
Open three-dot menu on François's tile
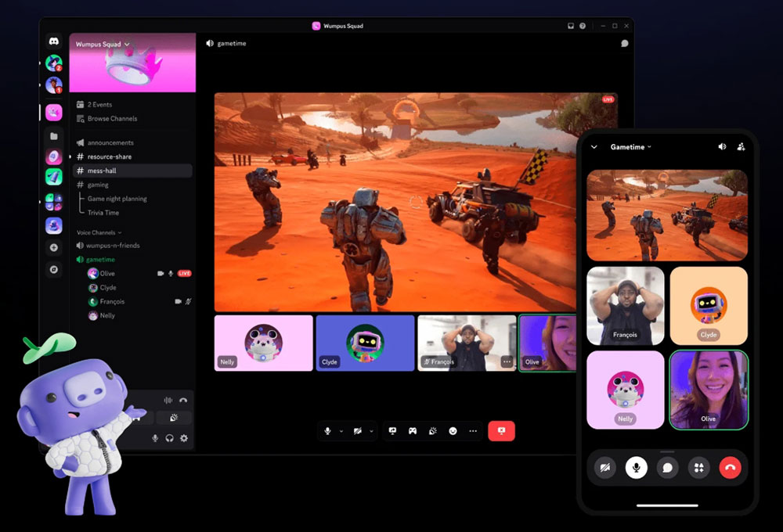[507, 361]
